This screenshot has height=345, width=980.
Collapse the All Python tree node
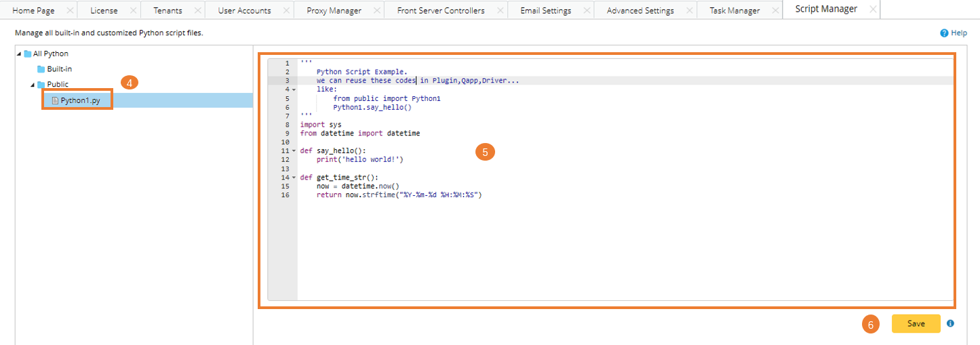19,54
